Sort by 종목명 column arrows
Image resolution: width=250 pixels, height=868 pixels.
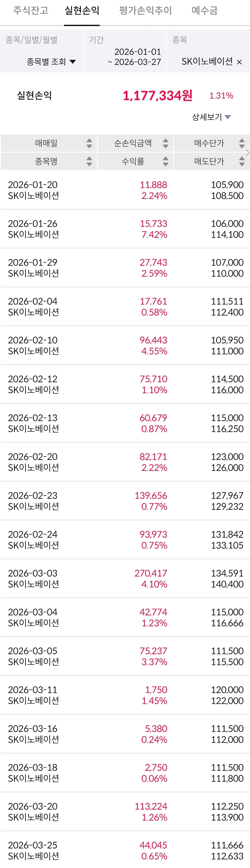pos(89,161)
